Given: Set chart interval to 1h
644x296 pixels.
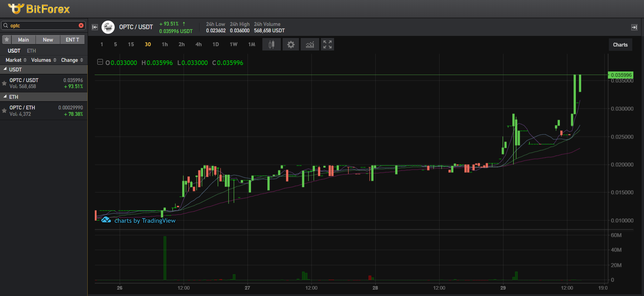Looking at the screenshot, I should coord(165,44).
